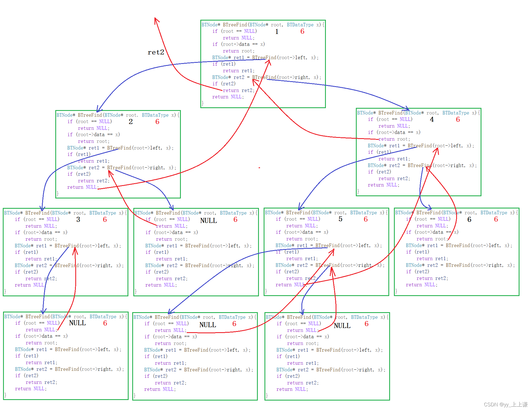Image resolution: width=532 pixels, height=410 pixels.
Task: Click 'return root;' in box 5
Action: tap(302, 239)
